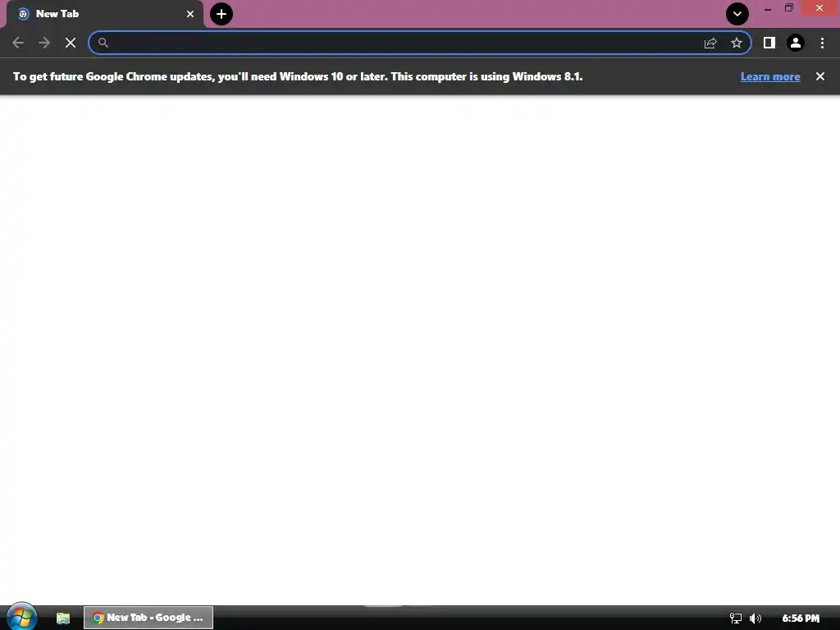Open the Learn more link

pyautogui.click(x=770, y=76)
